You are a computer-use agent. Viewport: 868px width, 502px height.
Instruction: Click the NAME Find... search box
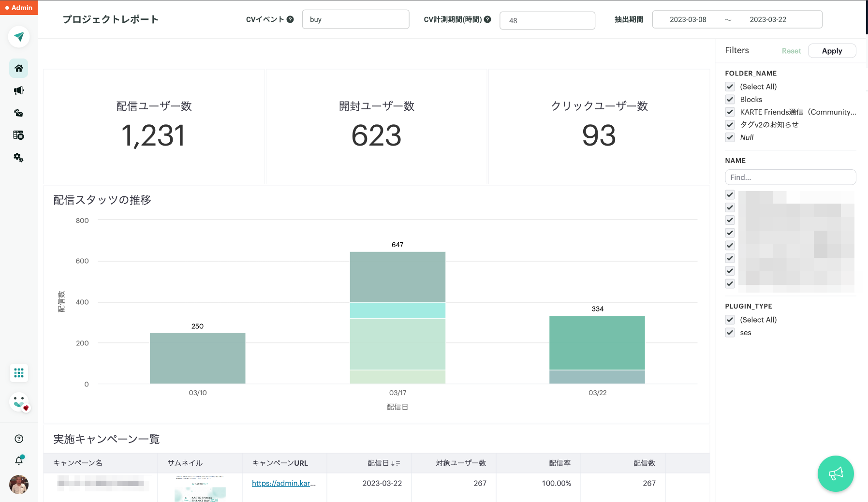click(790, 177)
